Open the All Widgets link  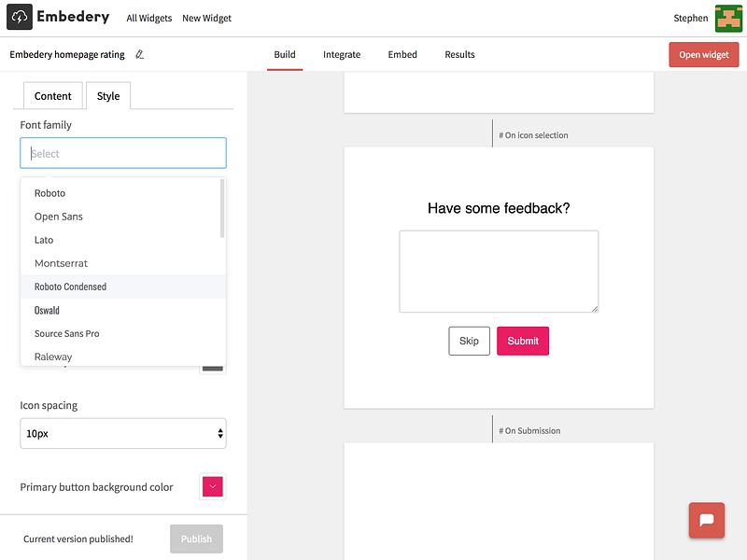point(149,18)
